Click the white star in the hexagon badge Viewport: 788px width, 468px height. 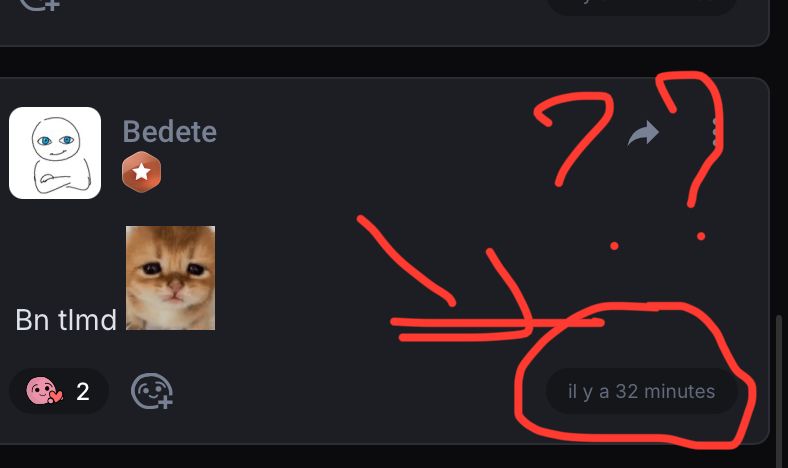142,172
